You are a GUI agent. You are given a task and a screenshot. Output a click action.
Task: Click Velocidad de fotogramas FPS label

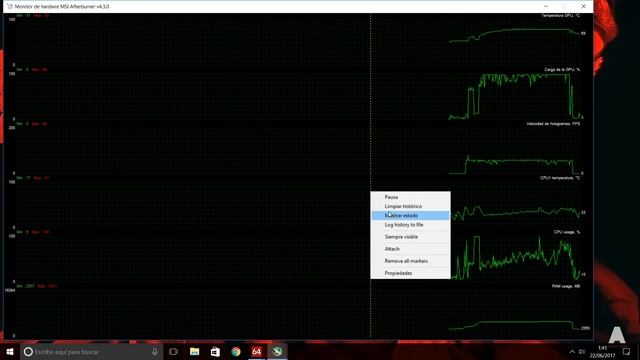[553, 124]
